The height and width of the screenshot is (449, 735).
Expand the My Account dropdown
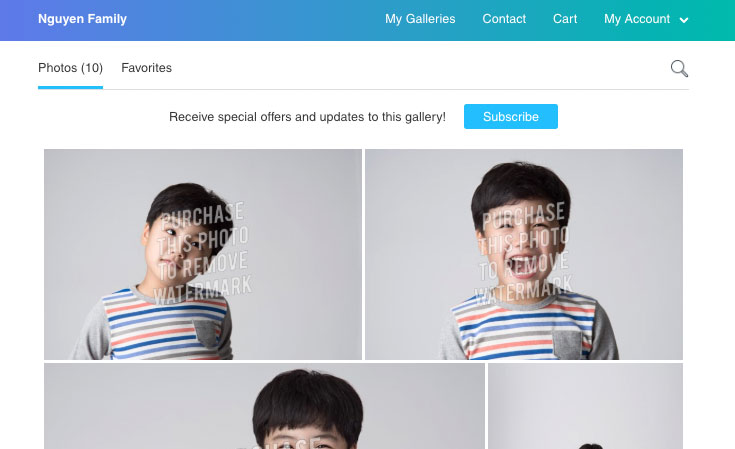click(x=646, y=19)
